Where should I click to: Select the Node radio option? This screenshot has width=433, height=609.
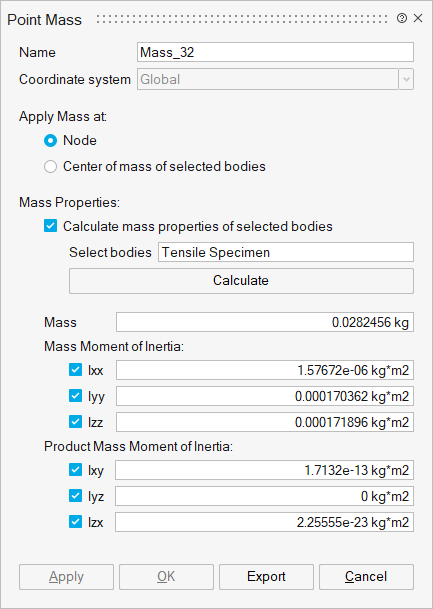coord(50,141)
